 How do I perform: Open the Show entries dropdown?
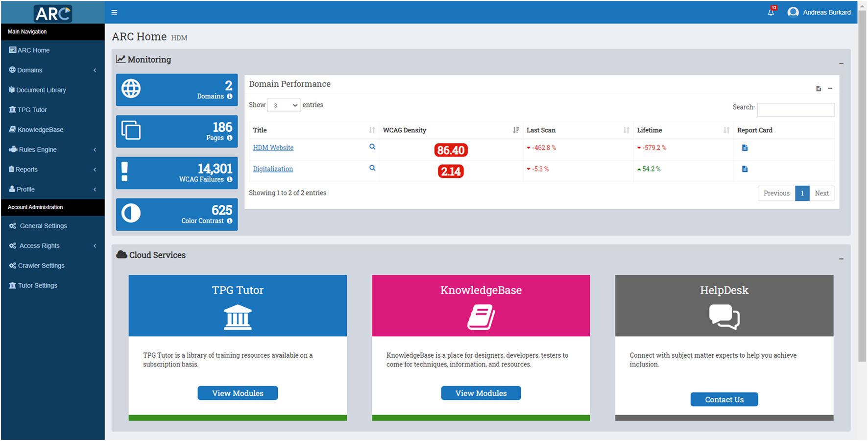point(284,105)
